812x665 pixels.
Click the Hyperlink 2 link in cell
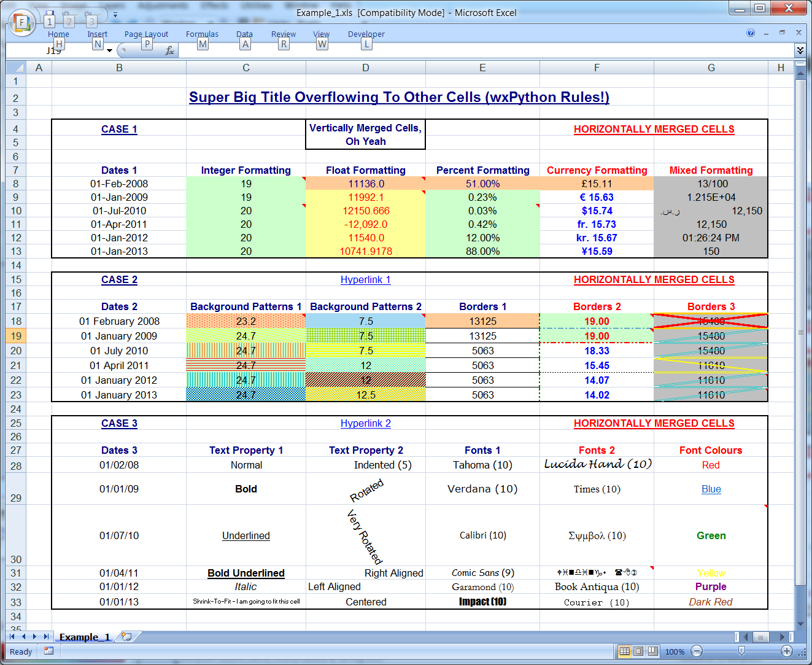(x=365, y=423)
